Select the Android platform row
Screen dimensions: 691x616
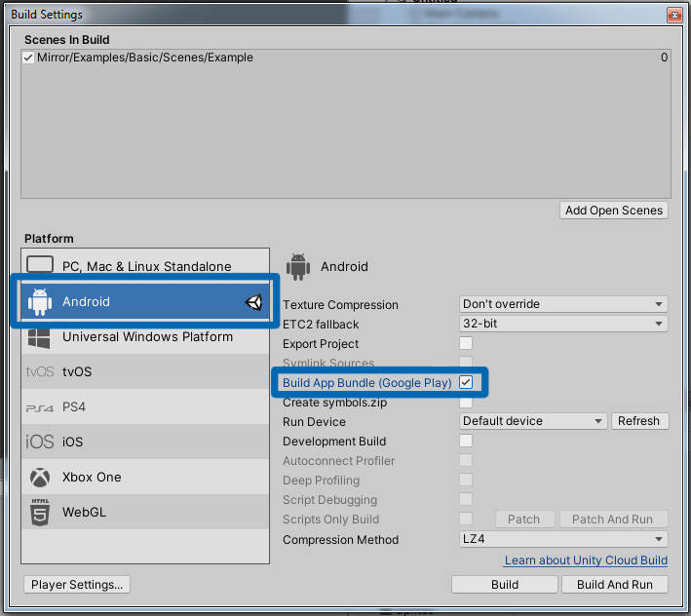click(145, 301)
